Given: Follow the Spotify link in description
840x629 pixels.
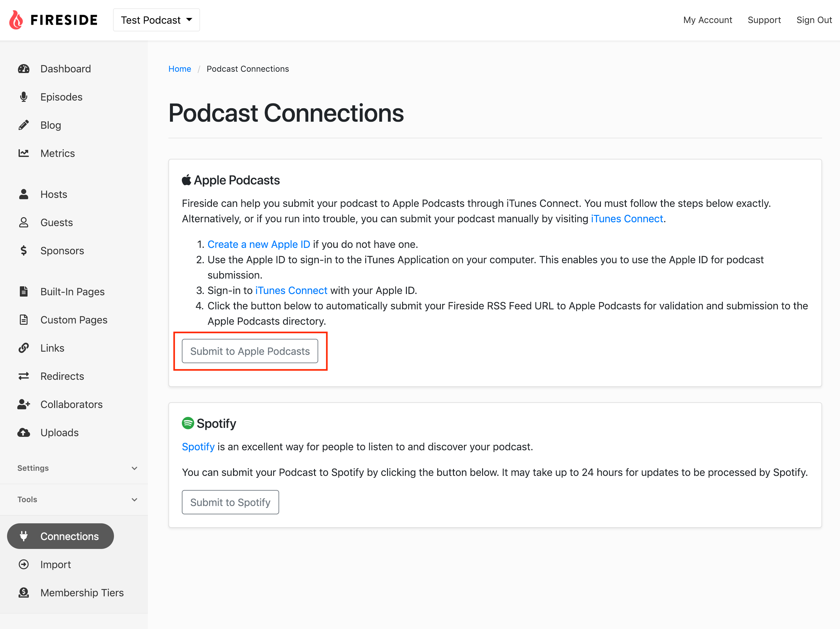Looking at the screenshot, I should pos(198,446).
